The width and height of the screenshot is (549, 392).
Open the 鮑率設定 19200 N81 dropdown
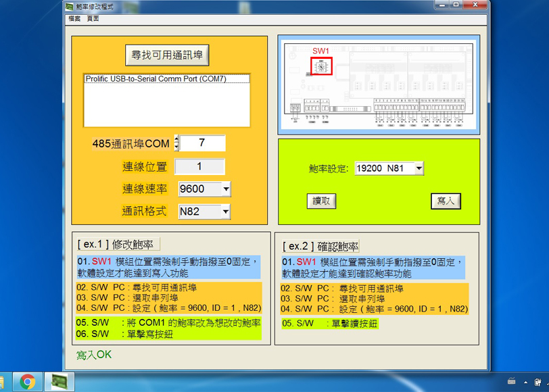click(x=419, y=168)
